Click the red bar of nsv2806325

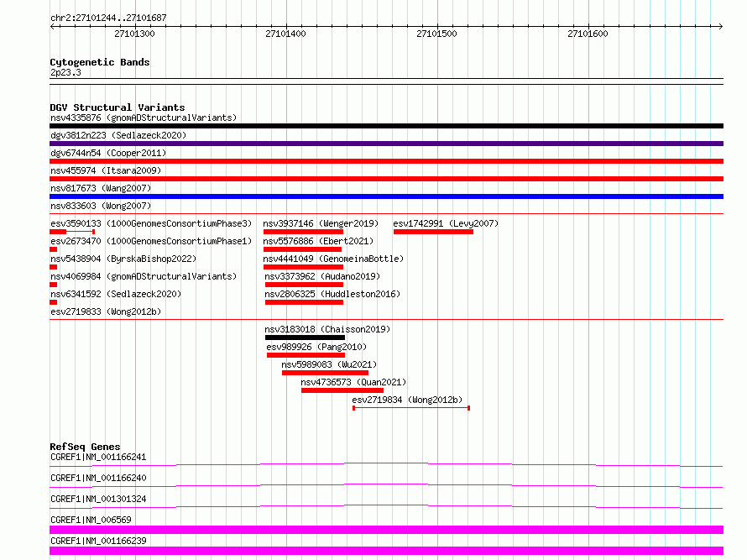305,302
